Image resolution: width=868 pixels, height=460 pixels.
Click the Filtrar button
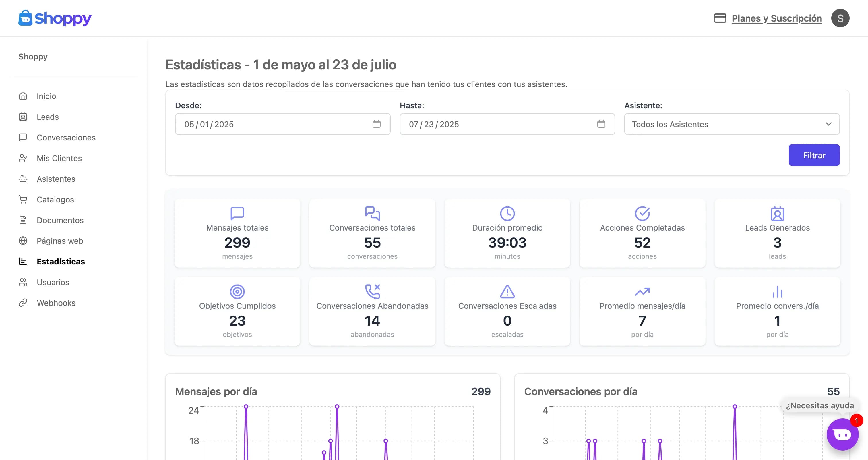coord(814,155)
